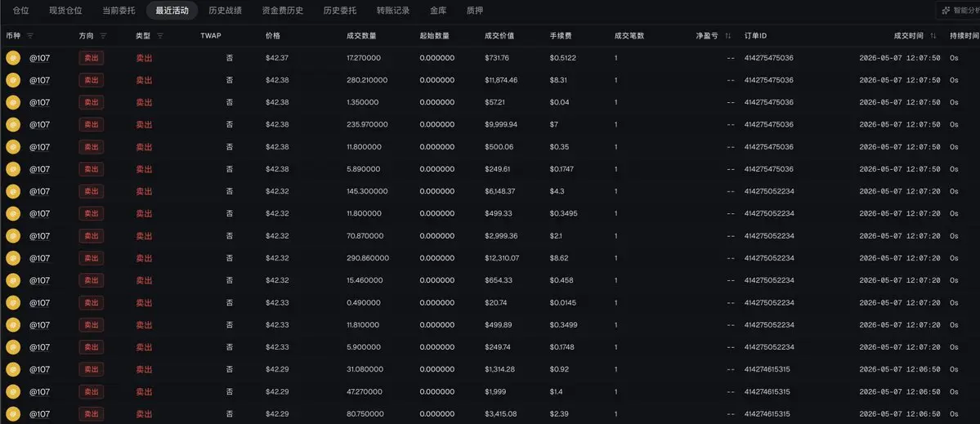Switch to the 现货仓位 tab
The width and height of the screenshot is (980, 424).
click(x=65, y=11)
